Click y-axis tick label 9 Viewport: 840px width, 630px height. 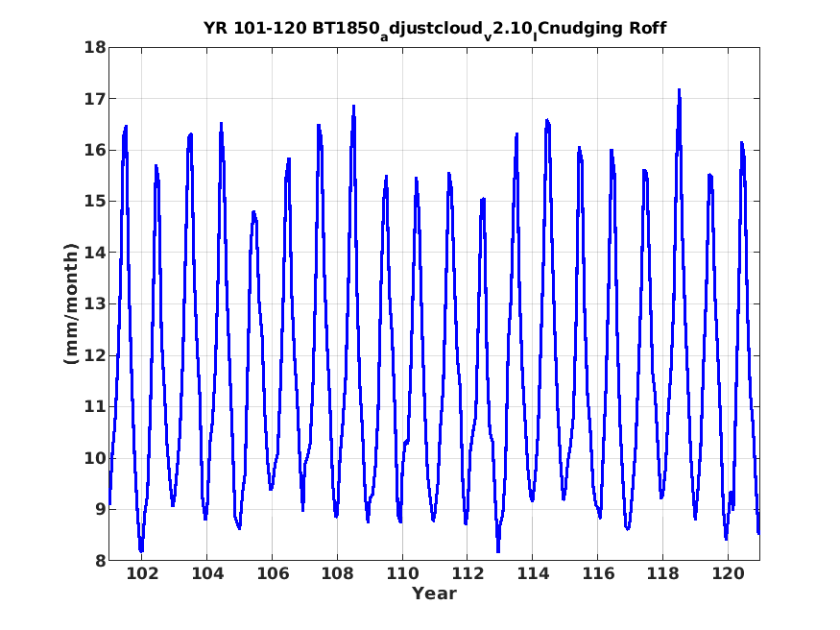pos(100,509)
